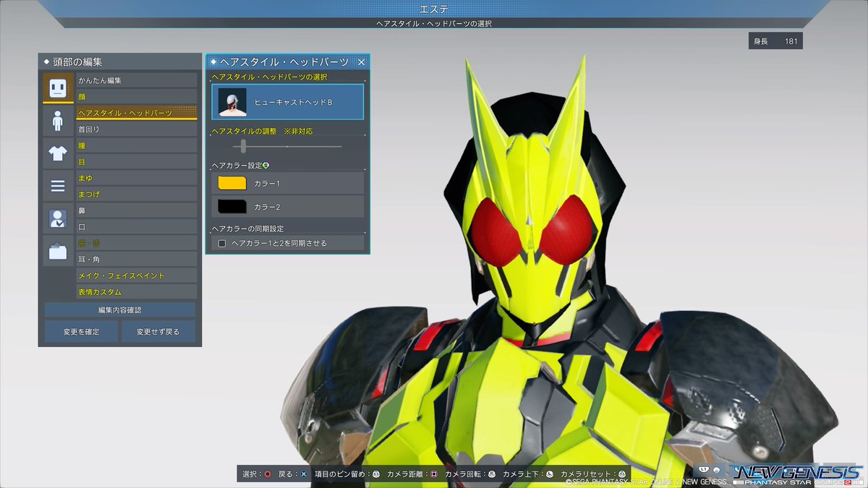This screenshot has height=488, width=868.
Task: Open the outfit T-shirt icon
Action: tap(58, 153)
